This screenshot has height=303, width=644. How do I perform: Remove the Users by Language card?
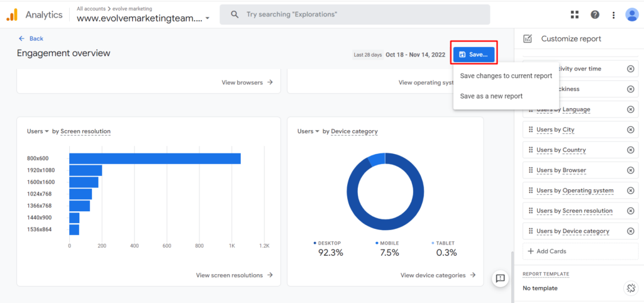click(x=630, y=109)
